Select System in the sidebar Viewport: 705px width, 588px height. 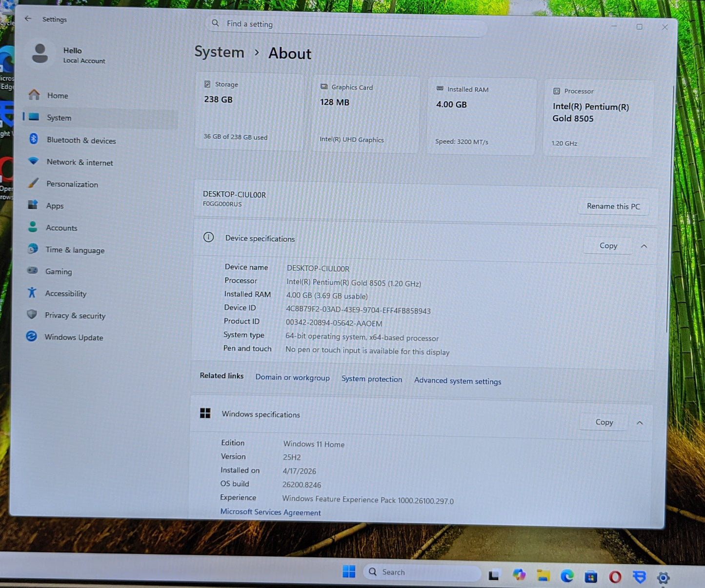[x=100, y=118]
